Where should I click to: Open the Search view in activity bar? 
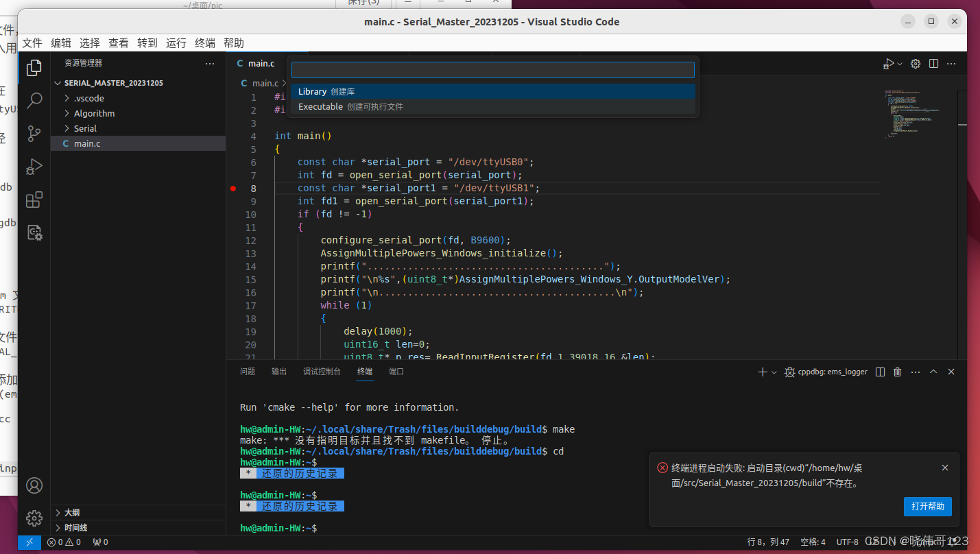point(34,101)
